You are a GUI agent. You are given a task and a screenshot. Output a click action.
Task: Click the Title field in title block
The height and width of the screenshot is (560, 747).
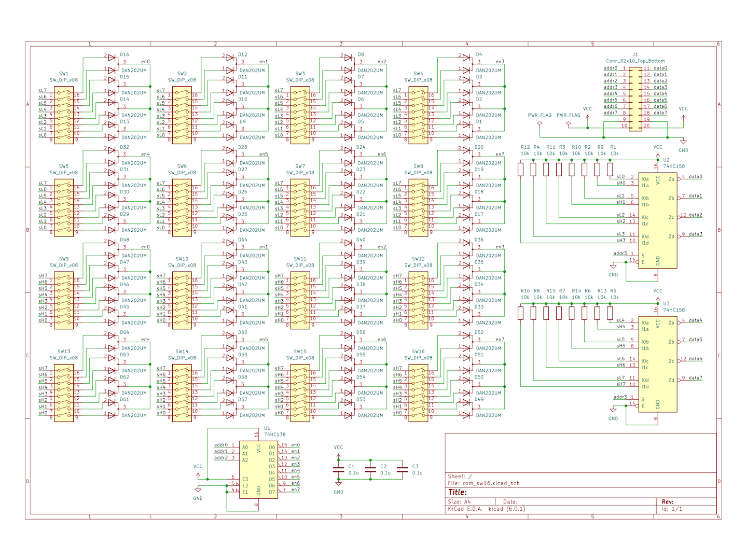458,492
